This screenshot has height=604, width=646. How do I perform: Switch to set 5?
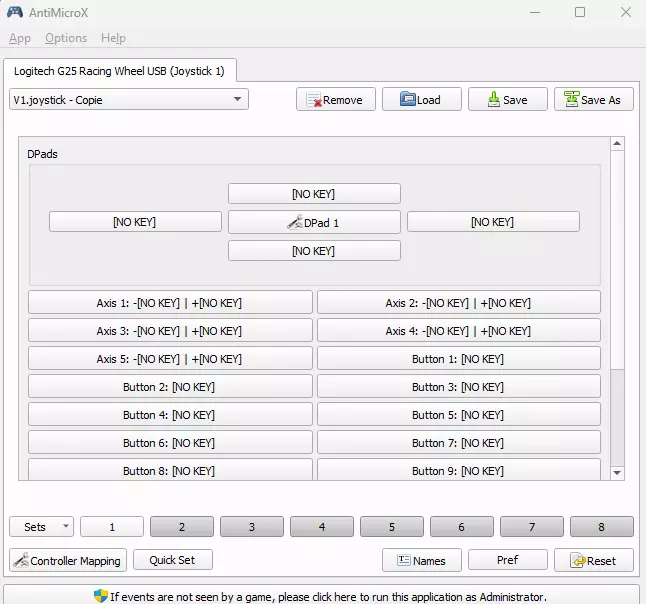392,527
